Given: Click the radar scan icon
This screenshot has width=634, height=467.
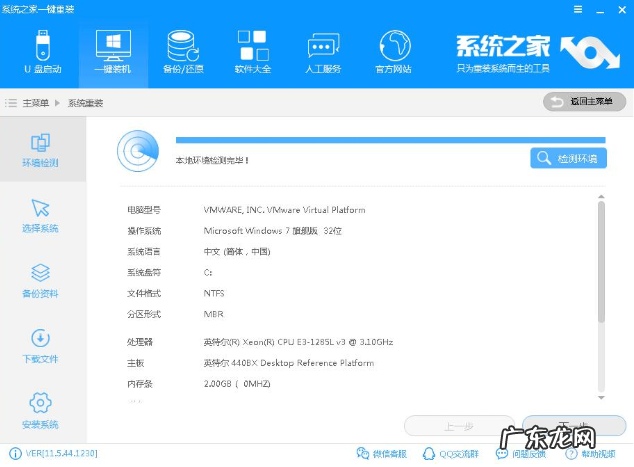Looking at the screenshot, I should coord(138,151).
